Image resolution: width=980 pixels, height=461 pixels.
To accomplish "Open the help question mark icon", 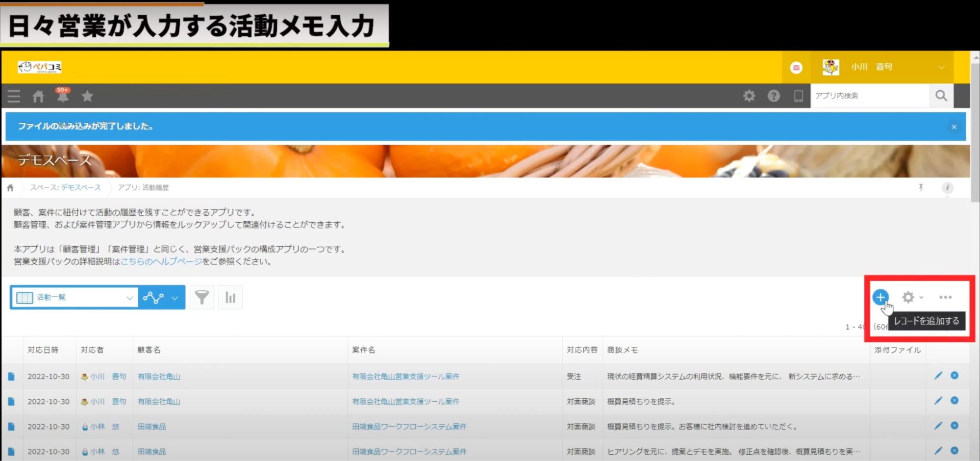I will click(774, 96).
